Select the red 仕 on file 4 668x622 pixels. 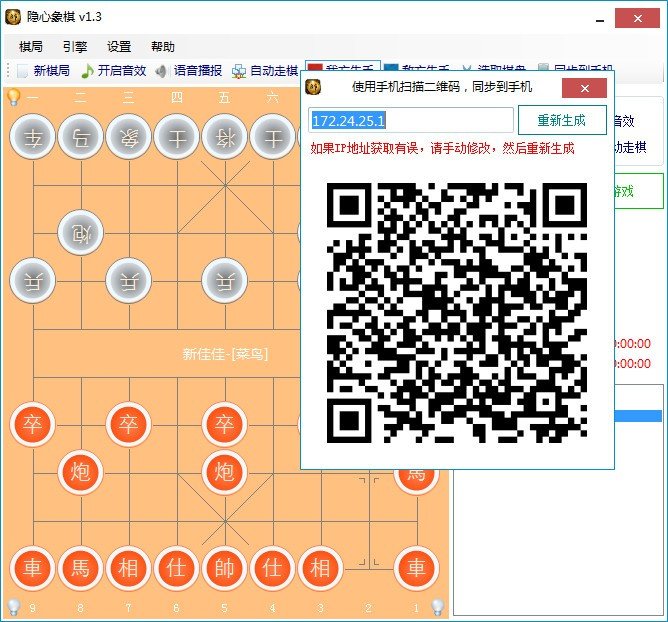click(273, 568)
